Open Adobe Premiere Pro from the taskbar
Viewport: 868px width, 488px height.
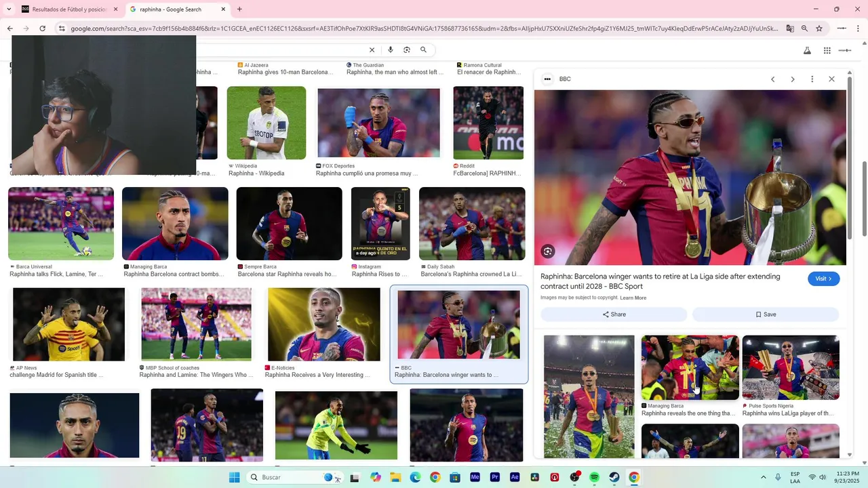click(x=495, y=477)
